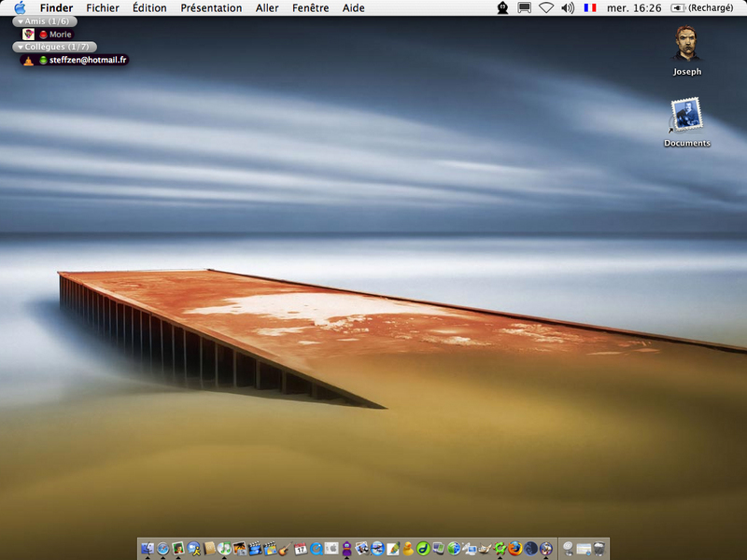This screenshot has width=747, height=560.
Task: Click the satellite dish and monitor Dock icon
Action: [x=469, y=549]
